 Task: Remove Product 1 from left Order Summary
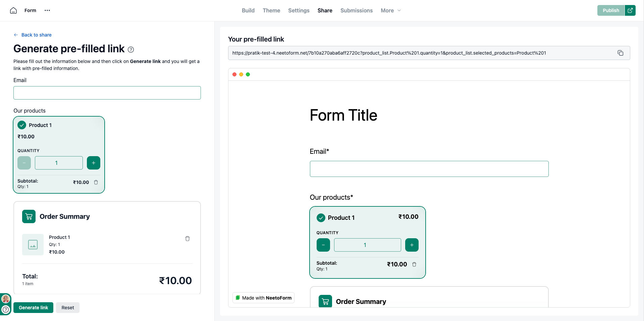coord(187,239)
